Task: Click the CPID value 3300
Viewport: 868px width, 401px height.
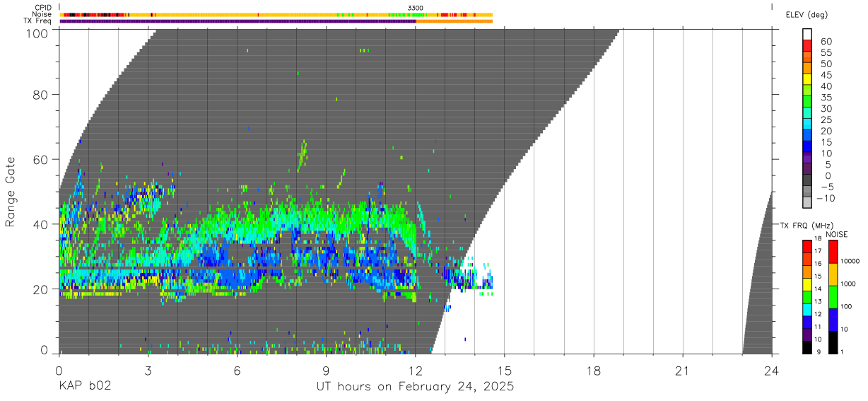Action: [416, 8]
